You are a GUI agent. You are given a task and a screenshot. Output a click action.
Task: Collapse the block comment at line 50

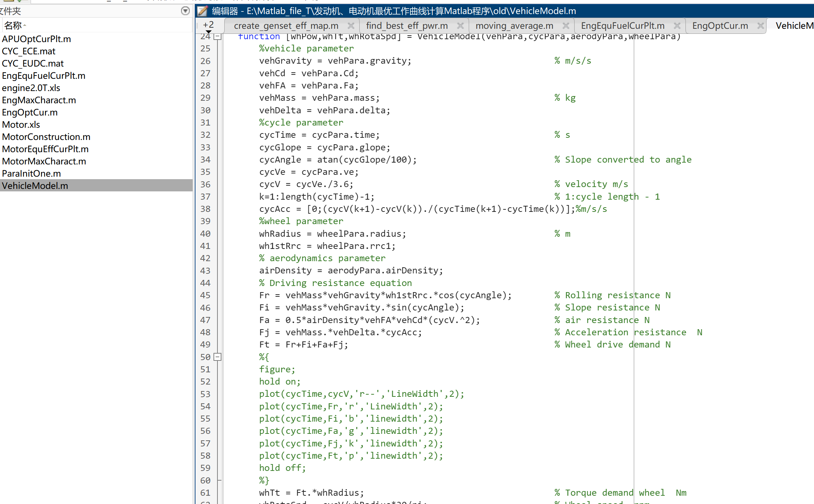[217, 357]
